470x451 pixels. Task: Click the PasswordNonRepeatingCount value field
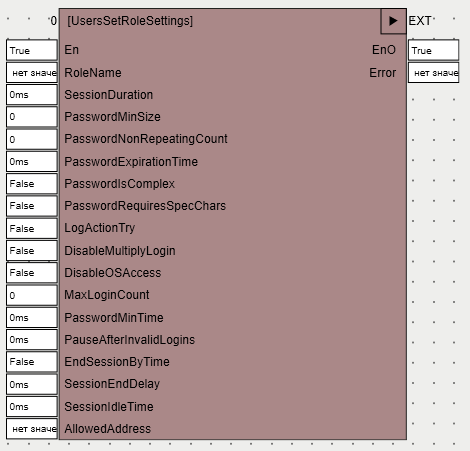pos(32,139)
